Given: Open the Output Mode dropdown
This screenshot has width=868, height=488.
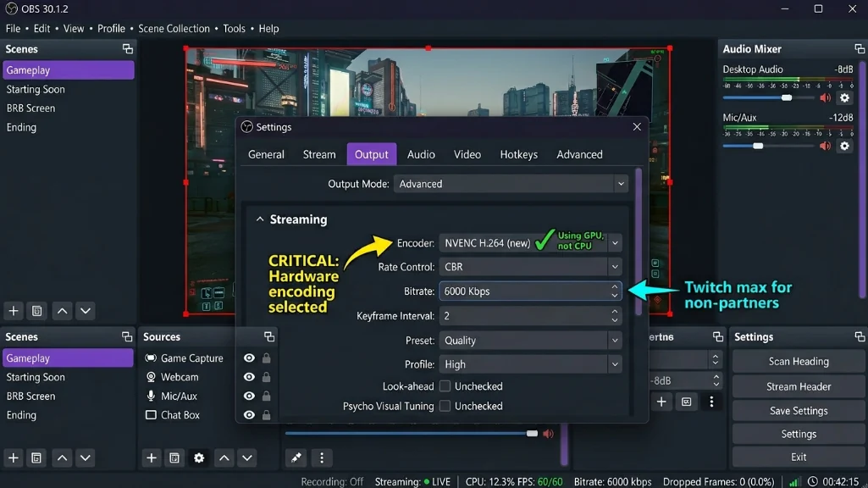Looking at the screenshot, I should point(511,184).
